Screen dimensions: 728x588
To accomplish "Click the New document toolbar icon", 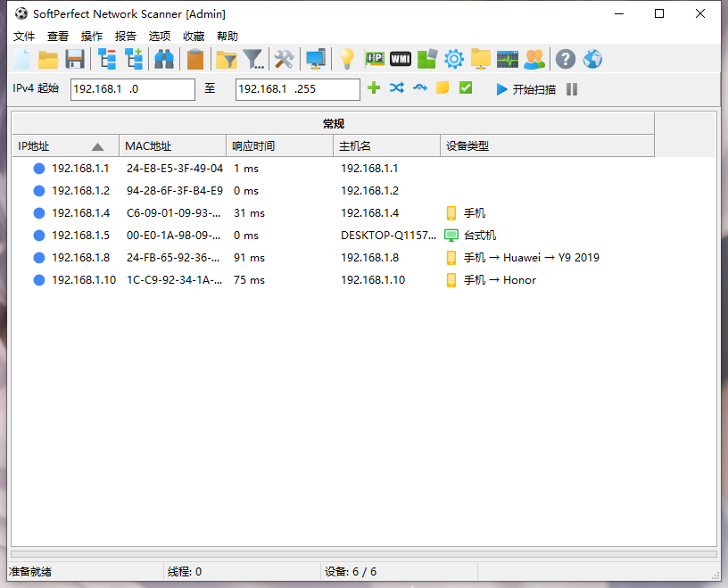I will pyautogui.click(x=21, y=59).
